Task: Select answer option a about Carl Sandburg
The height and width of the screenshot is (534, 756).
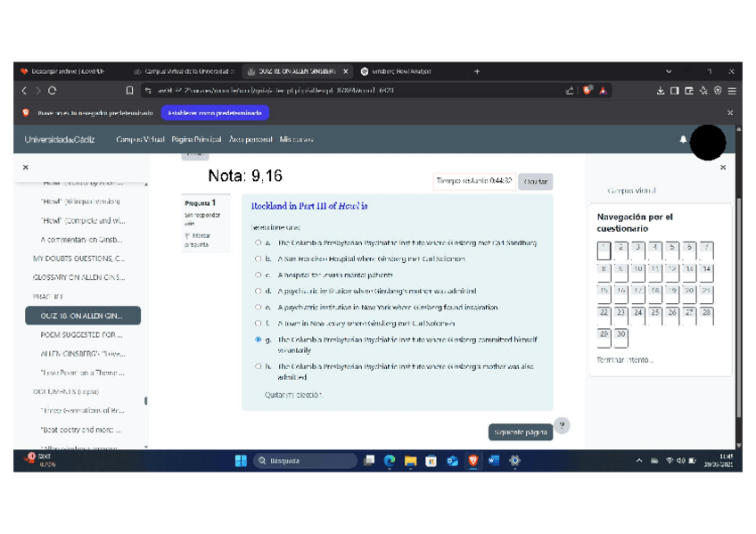Action: pos(259,242)
